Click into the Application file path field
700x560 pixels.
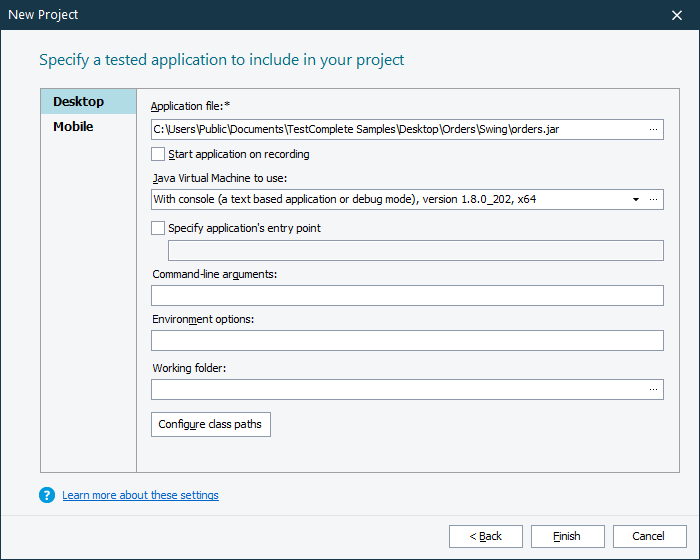click(395, 129)
